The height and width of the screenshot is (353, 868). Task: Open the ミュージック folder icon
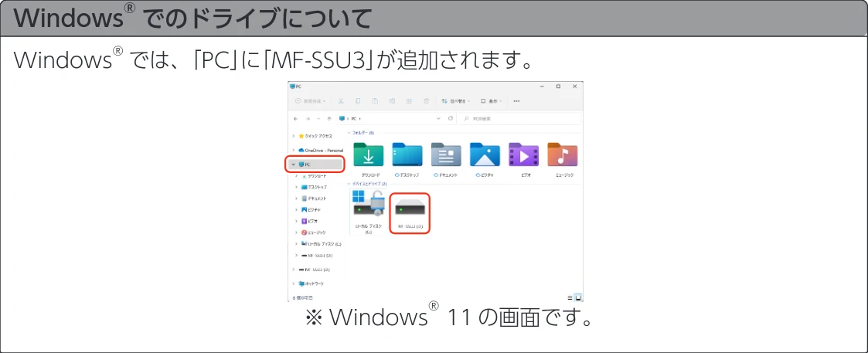[x=562, y=155]
